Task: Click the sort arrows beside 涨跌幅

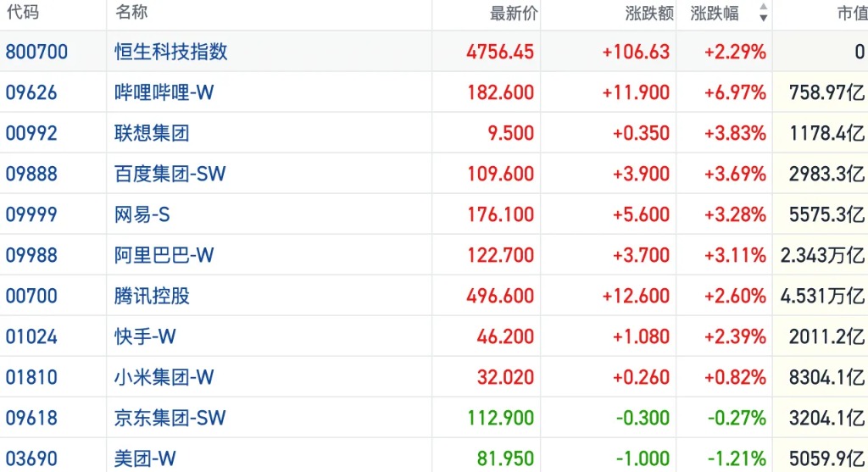Action: pyautogui.click(x=763, y=14)
